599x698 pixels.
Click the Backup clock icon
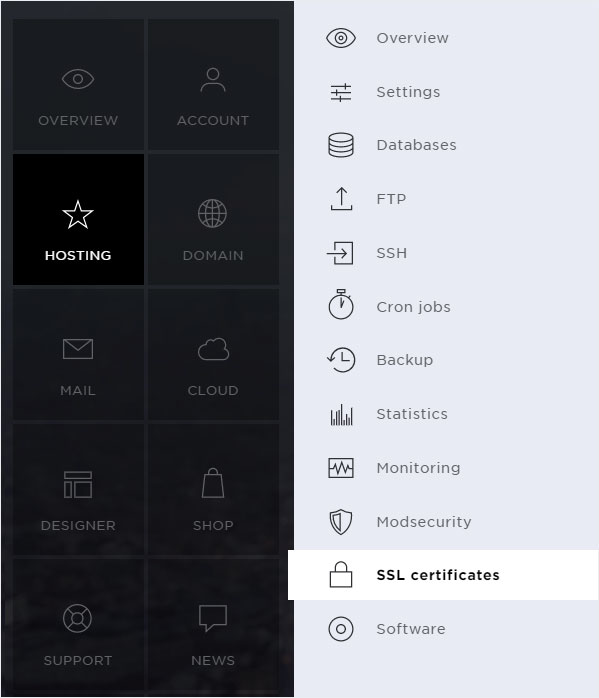coord(341,360)
